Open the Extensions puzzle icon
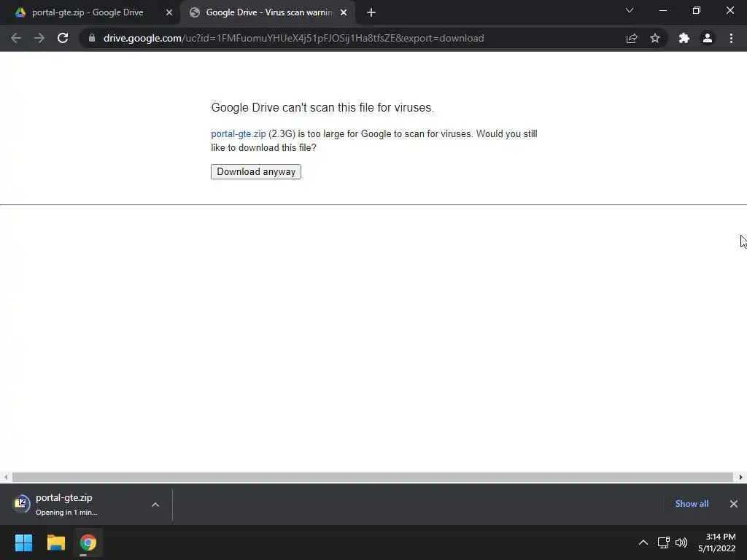The image size is (747, 560). (x=684, y=38)
